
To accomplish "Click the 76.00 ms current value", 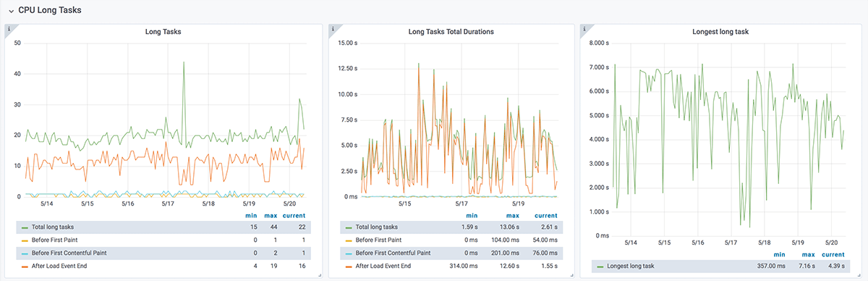I will click(x=544, y=253).
